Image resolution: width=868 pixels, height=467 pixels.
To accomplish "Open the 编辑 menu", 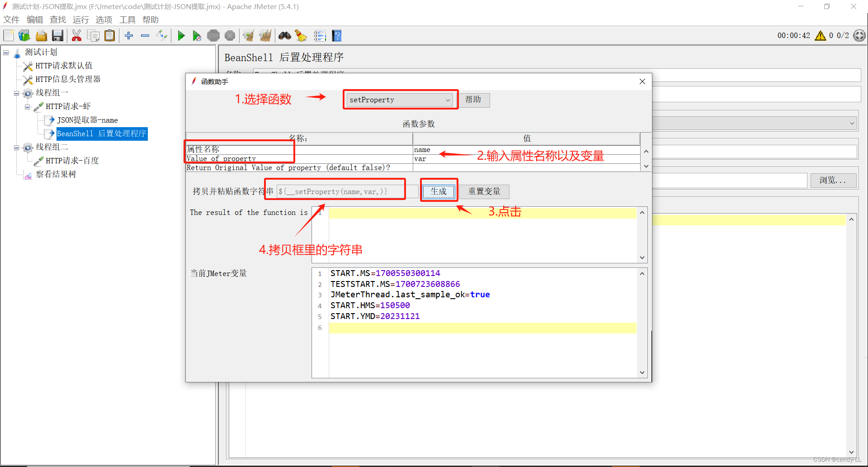I will pyautogui.click(x=34, y=19).
